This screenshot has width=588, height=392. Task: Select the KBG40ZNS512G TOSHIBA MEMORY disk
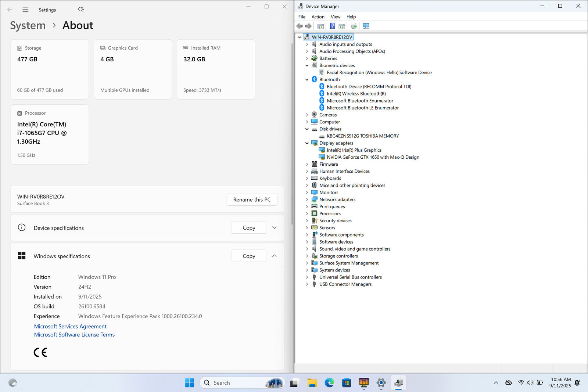click(x=362, y=136)
